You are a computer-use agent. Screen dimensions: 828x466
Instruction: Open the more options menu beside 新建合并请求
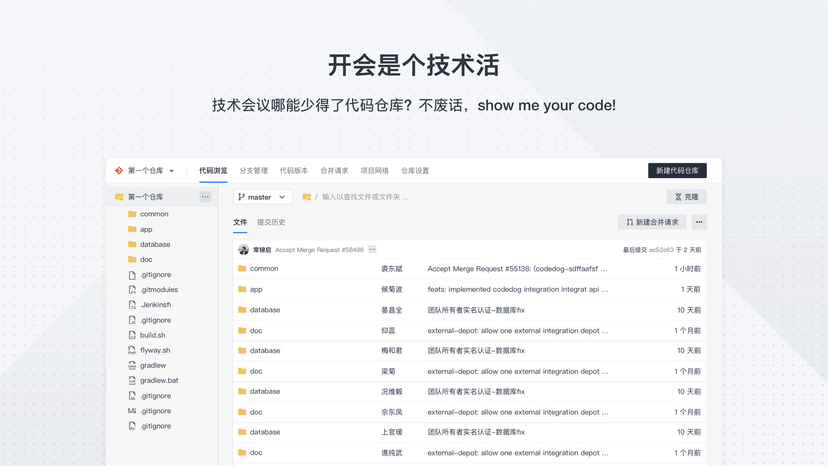point(699,222)
